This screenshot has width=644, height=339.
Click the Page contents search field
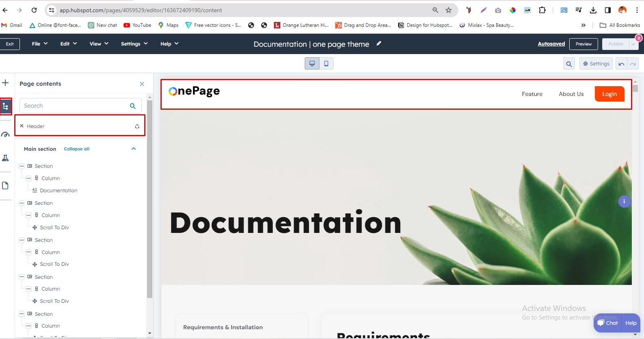[75, 106]
